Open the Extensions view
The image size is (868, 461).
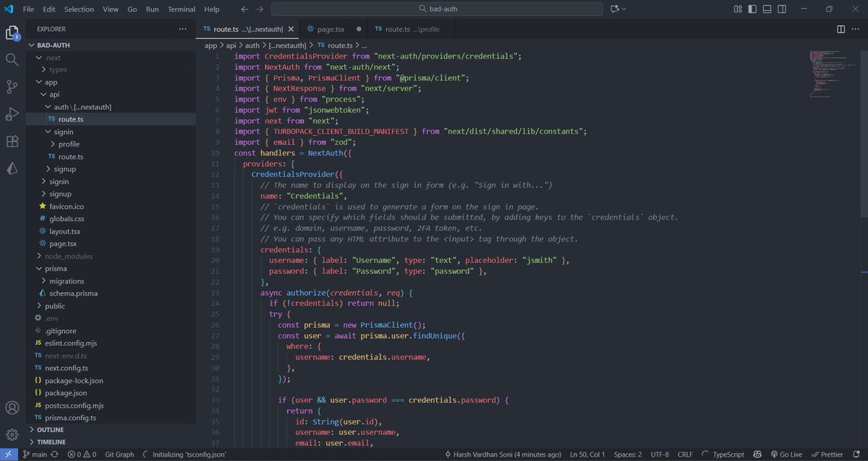tap(12, 141)
